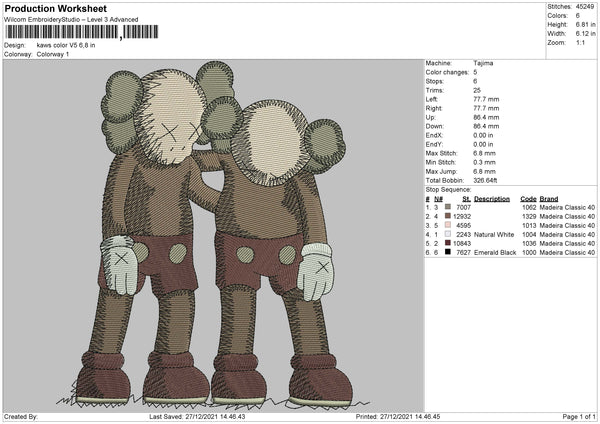The image size is (600, 424).
Task: Click the Down measurement 86.4 mm
Action: pos(486,126)
